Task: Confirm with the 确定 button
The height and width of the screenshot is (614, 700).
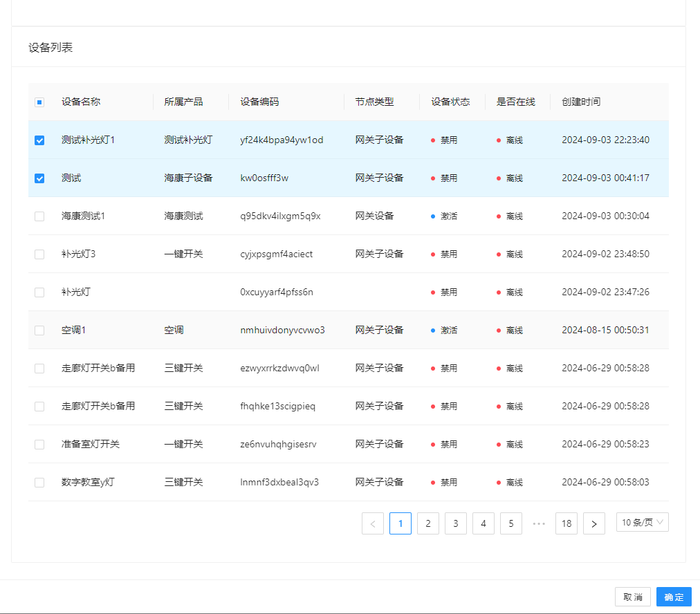Action: coord(674,597)
